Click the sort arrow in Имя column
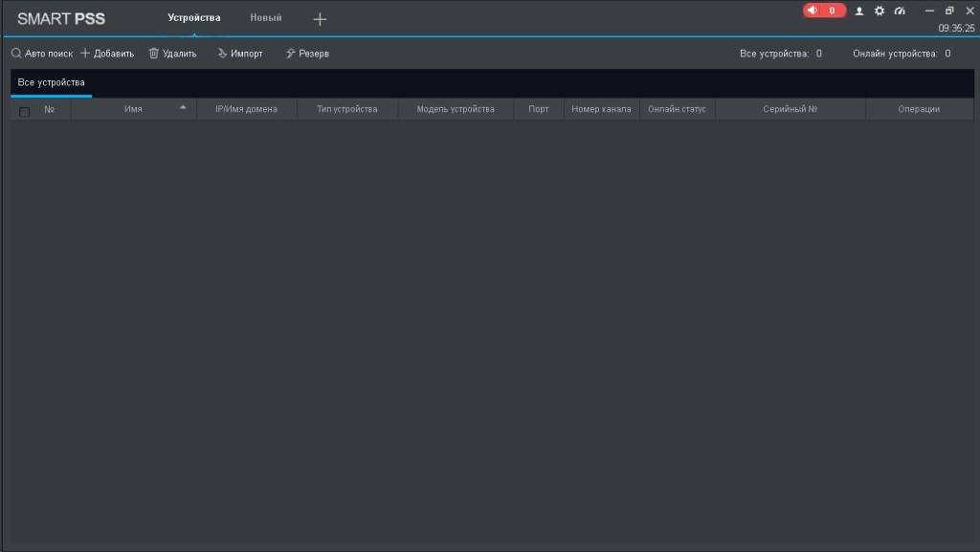The height and width of the screenshot is (552, 980). [x=183, y=107]
